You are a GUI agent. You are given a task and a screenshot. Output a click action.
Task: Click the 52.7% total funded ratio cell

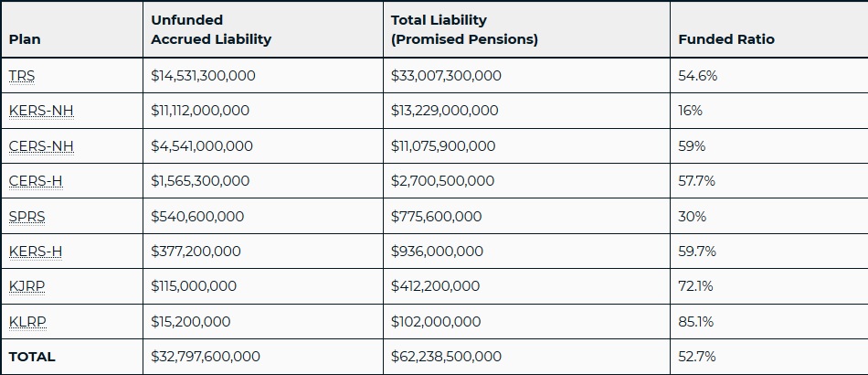coord(697,357)
